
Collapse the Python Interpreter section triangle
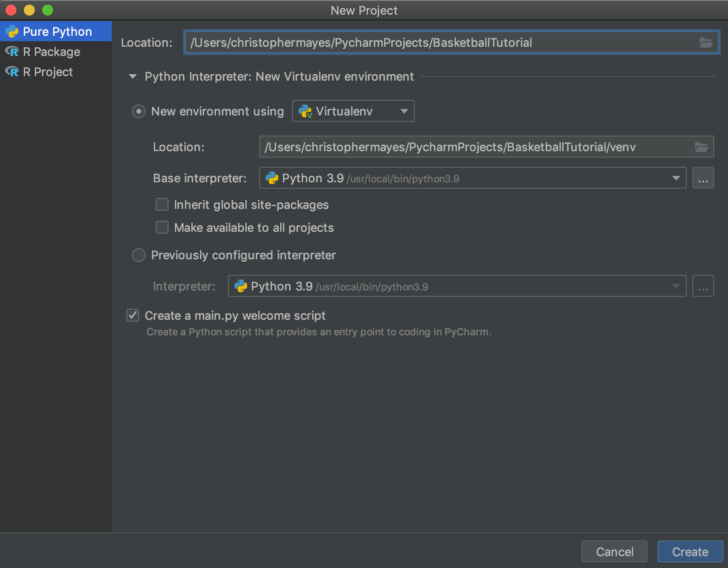click(133, 76)
